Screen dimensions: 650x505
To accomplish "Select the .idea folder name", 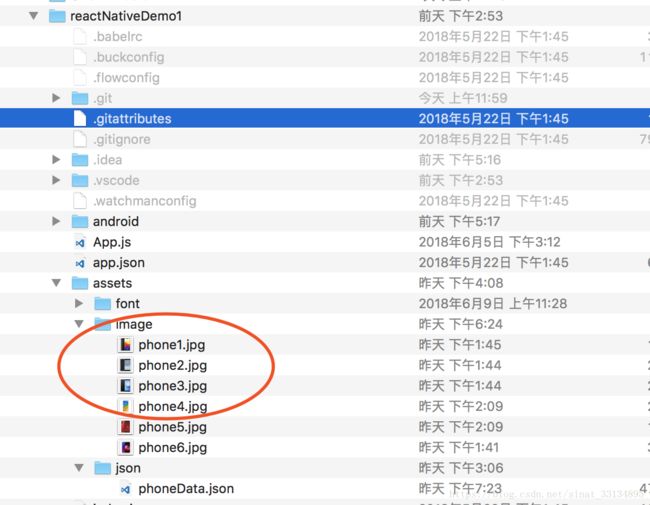I will click(107, 160).
